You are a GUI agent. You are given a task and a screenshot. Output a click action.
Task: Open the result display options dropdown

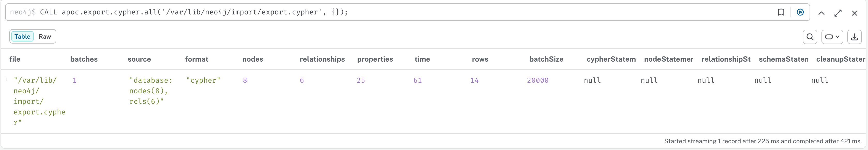(x=832, y=37)
